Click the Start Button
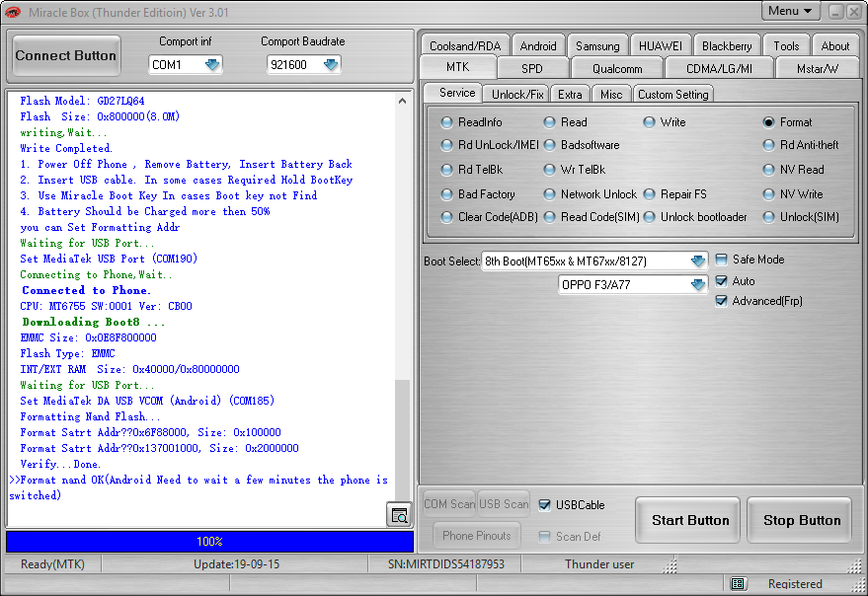This screenshot has height=596, width=868. pyautogui.click(x=689, y=520)
